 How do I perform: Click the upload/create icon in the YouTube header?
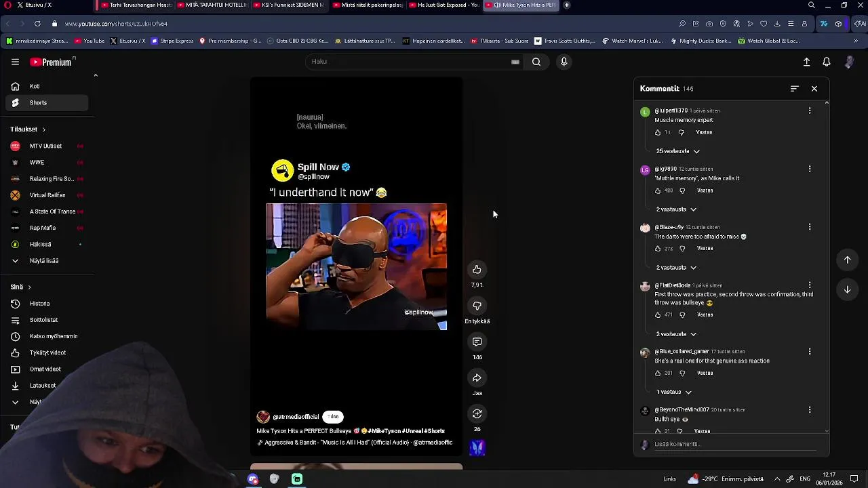pos(806,62)
